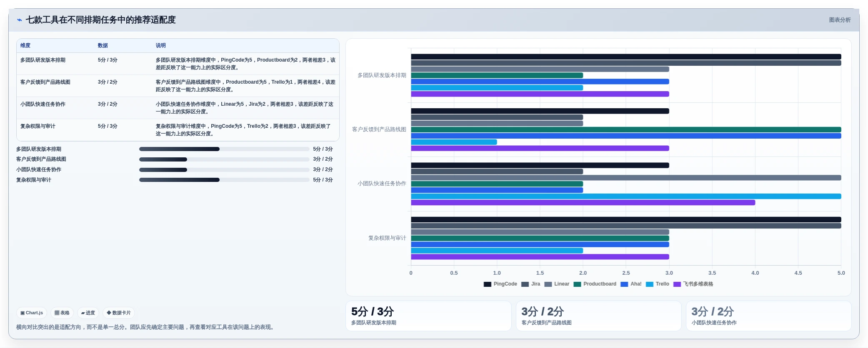Image resolution: width=868 pixels, height=348 pixels.
Task: Click the Chart.js tag chip
Action: pos(32,313)
